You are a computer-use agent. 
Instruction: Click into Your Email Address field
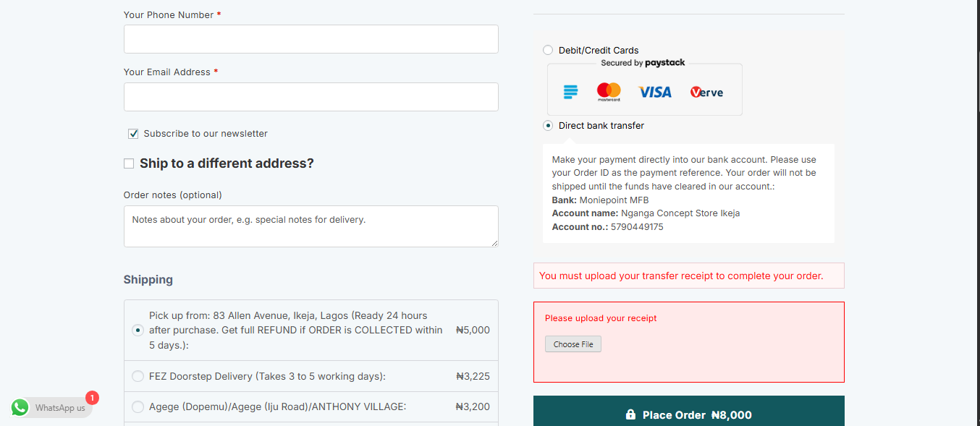tap(311, 97)
